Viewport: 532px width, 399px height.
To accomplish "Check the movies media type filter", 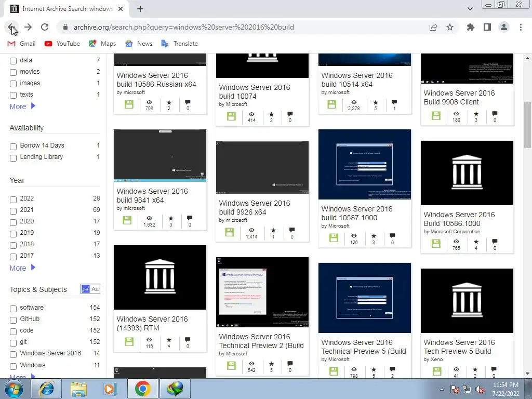I will (x=13, y=72).
